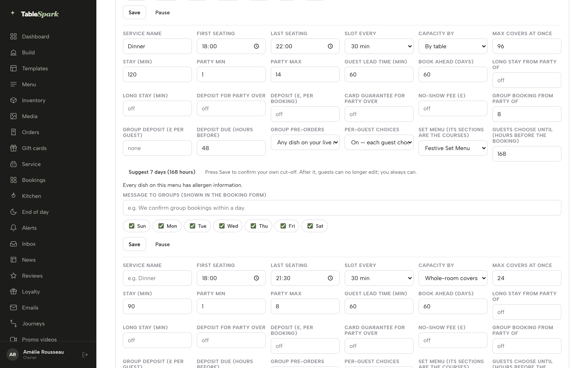Image resolution: width=588 pixels, height=368 pixels.
Task: Uncheck the Sun day checkbox
Action: (x=132, y=226)
